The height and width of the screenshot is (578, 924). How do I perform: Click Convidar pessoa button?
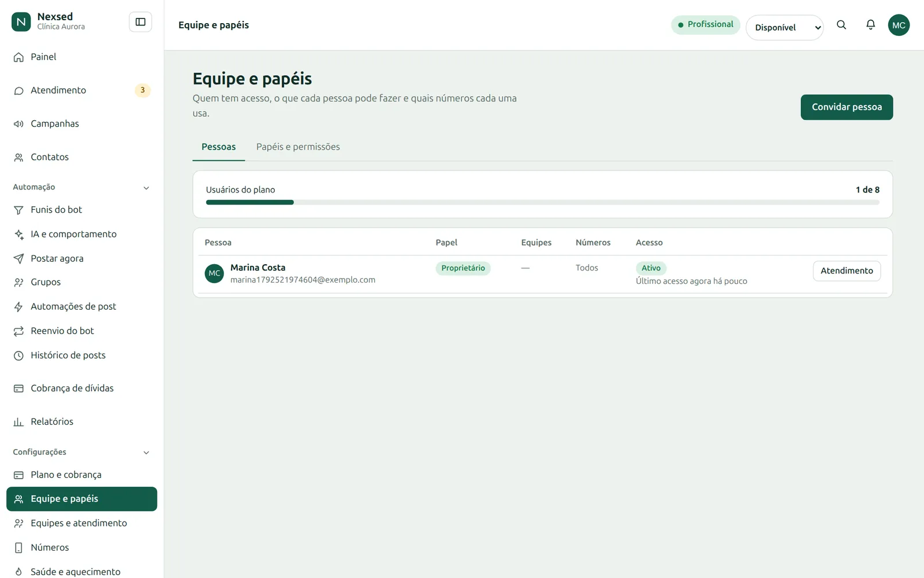pos(847,107)
